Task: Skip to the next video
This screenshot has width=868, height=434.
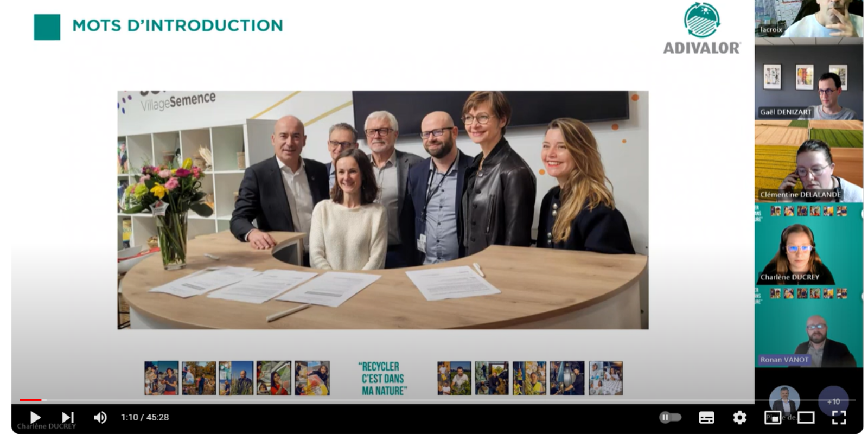Action: pos(67,417)
